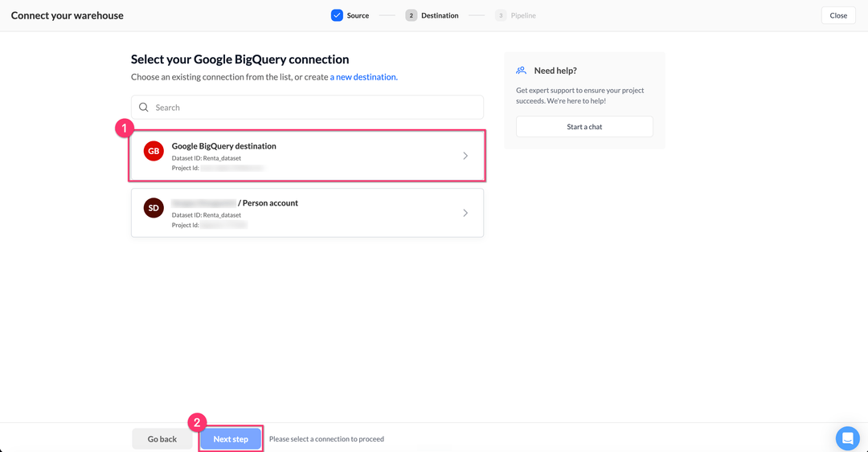Click Dataset ID under Google BigQuery destination
868x452 pixels.
[x=206, y=158]
